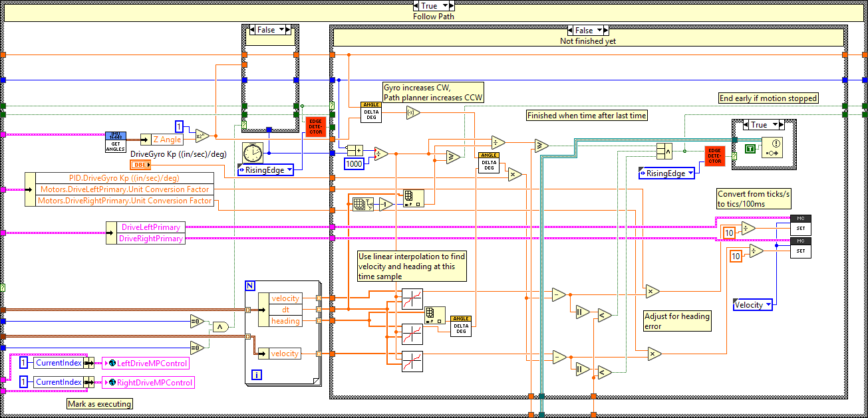Step the 'Not finished yet' case selector to previous case

(x=571, y=31)
